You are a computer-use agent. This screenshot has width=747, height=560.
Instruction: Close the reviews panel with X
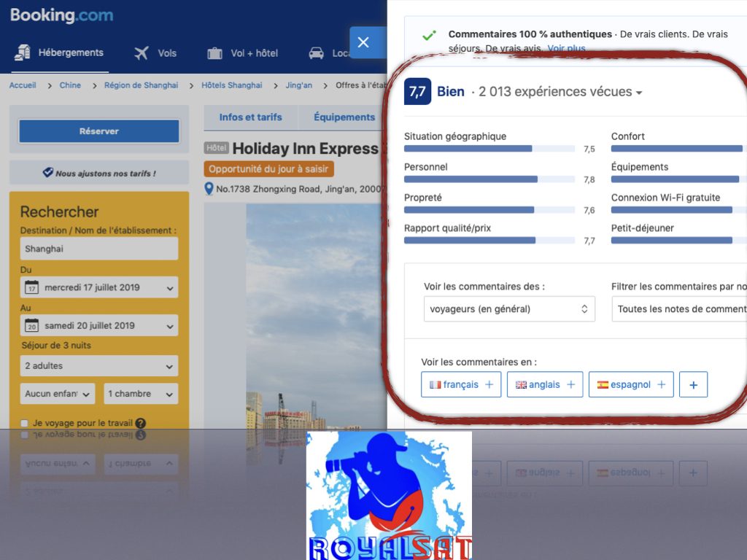pos(363,42)
